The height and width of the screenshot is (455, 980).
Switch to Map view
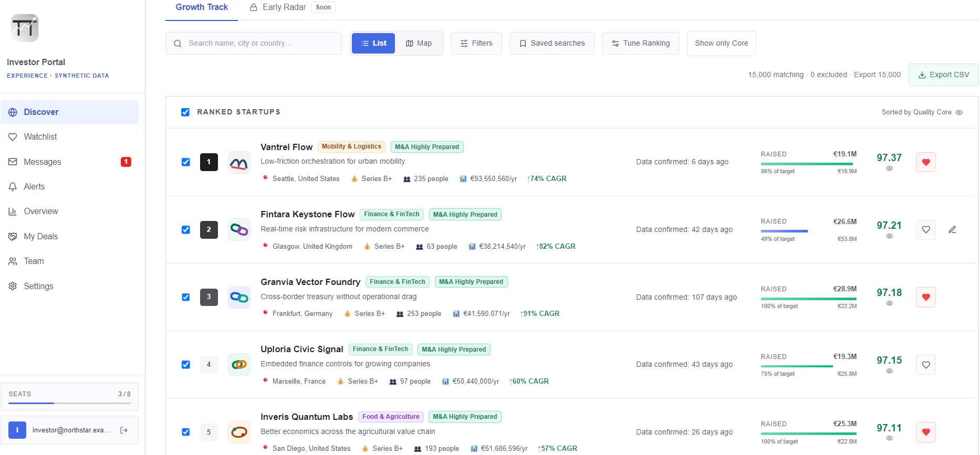(x=419, y=43)
